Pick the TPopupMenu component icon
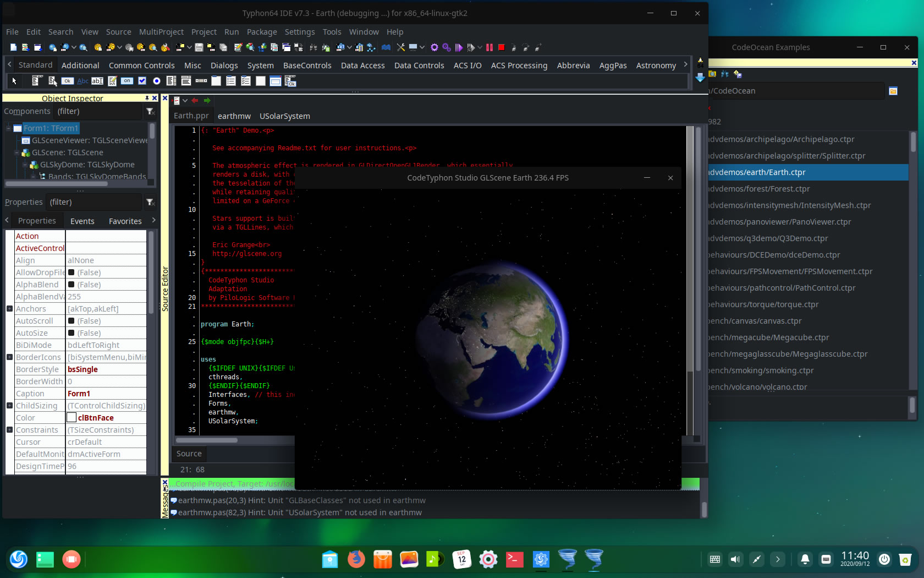This screenshot has height=578, width=924. pos(52,81)
